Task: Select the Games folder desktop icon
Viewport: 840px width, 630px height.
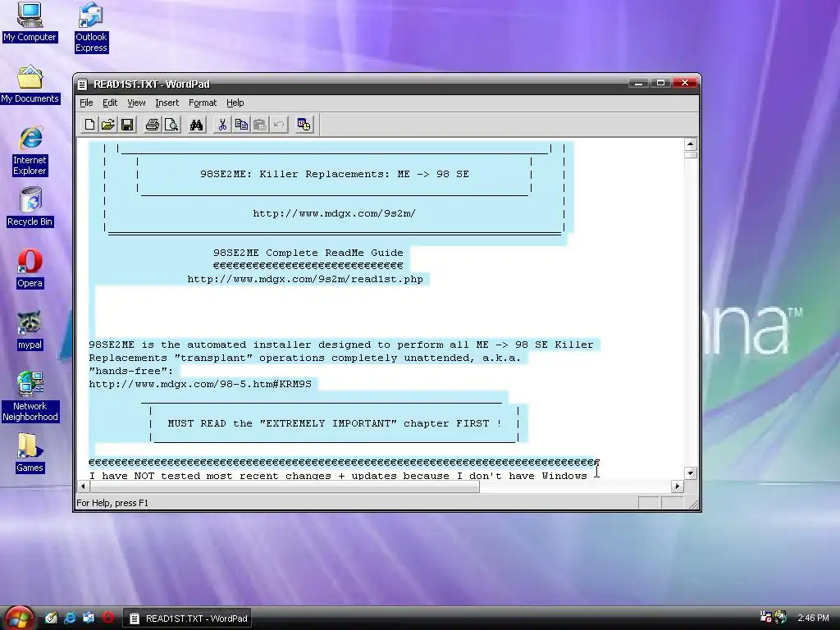Action: pos(30,453)
